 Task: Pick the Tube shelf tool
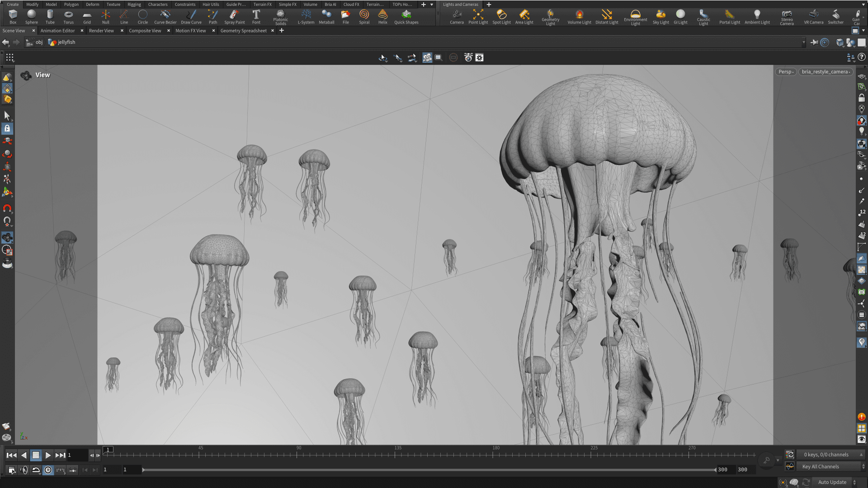tap(50, 17)
